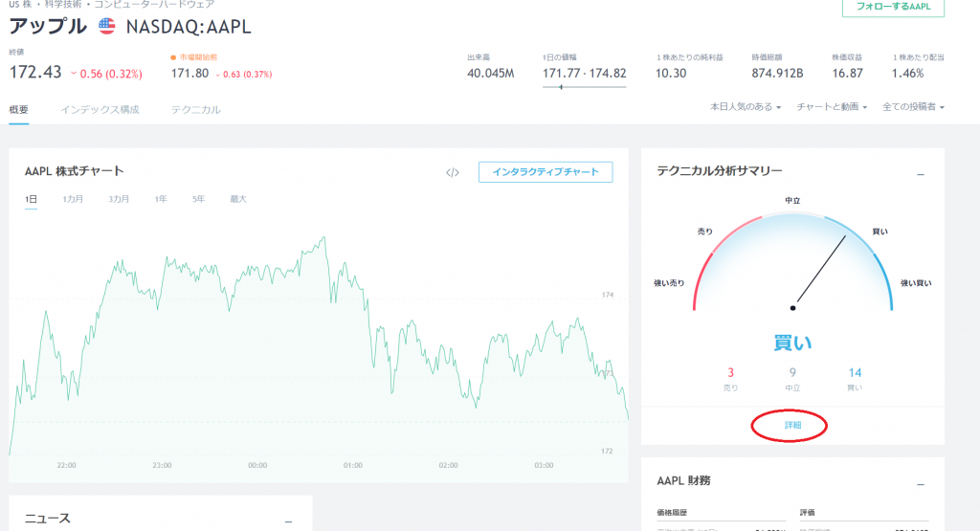Click the technical analysis gauge needle
Image resolution: width=980 pixels, height=531 pixels.
819,272
